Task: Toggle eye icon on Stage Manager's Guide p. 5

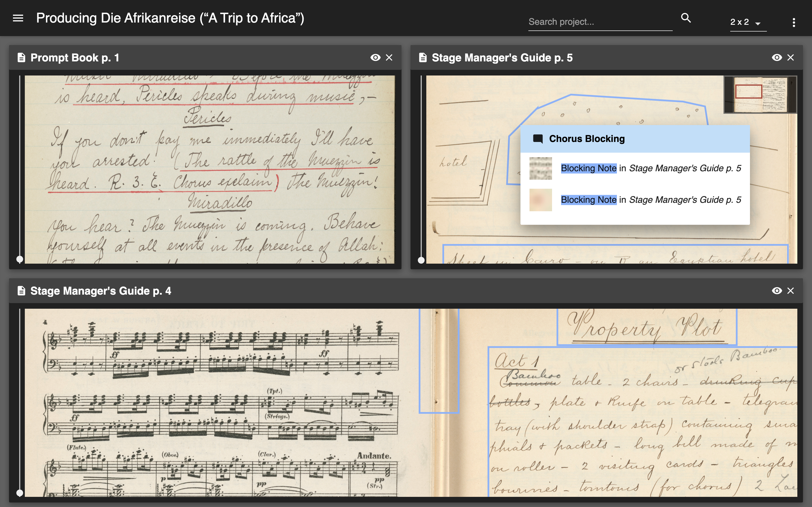Action: [776, 58]
